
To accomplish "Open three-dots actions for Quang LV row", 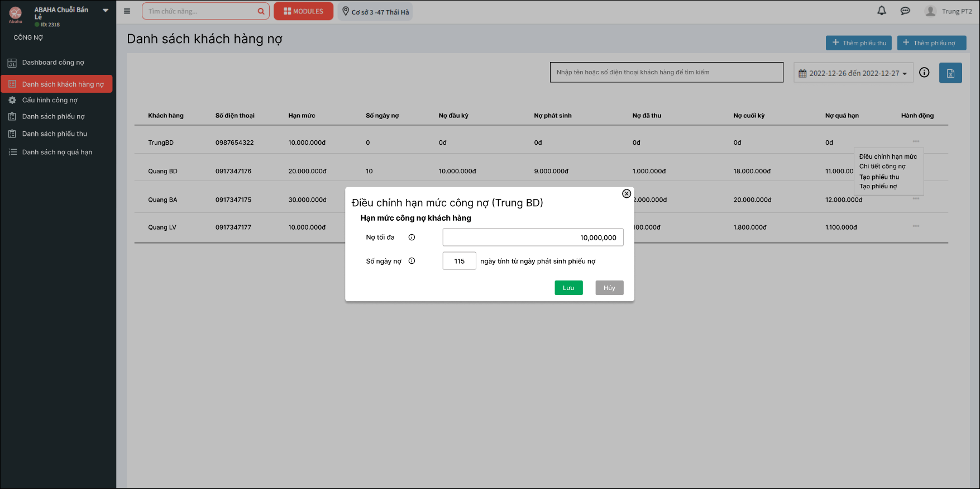I will click(x=916, y=226).
